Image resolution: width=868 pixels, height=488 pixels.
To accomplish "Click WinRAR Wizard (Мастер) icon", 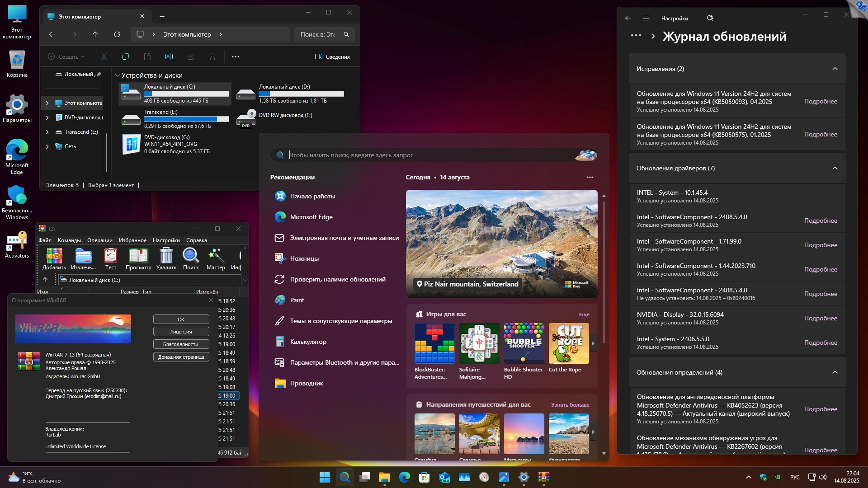I will (x=216, y=256).
